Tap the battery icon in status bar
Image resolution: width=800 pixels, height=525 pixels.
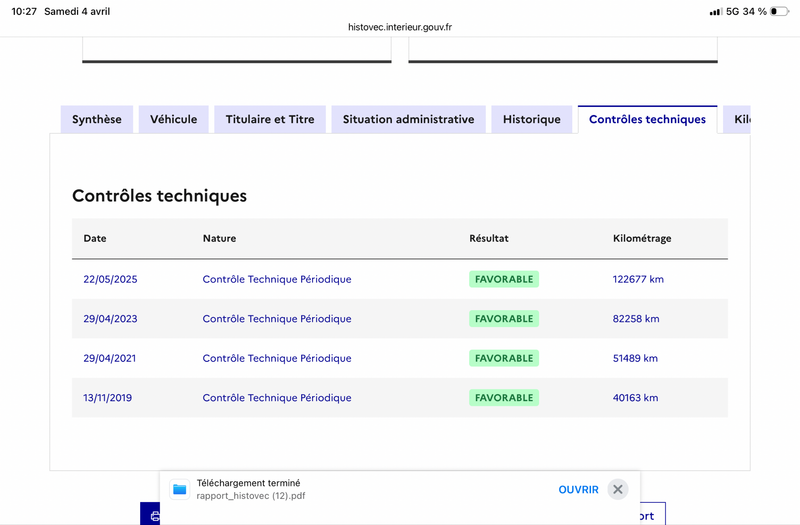point(779,11)
